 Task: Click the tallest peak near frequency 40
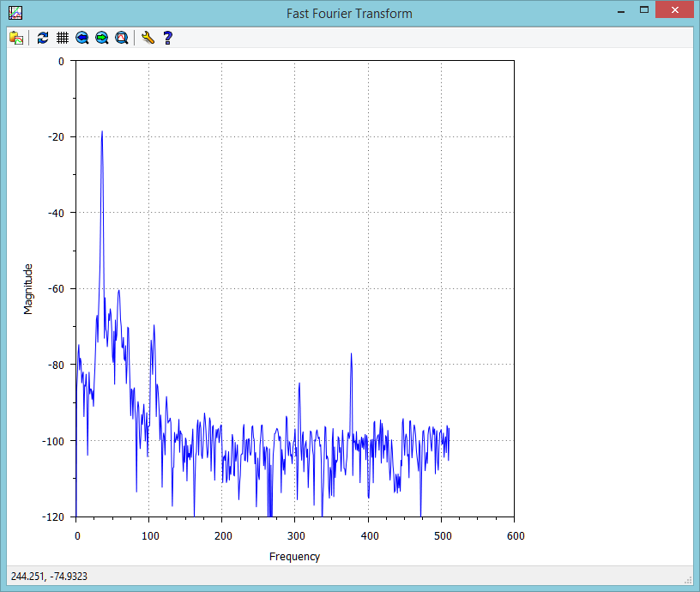(x=102, y=133)
